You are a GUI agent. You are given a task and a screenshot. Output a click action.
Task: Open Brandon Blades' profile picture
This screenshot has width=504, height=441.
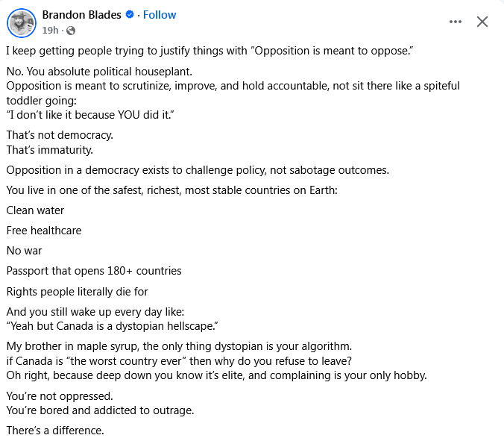pyautogui.click(x=22, y=22)
